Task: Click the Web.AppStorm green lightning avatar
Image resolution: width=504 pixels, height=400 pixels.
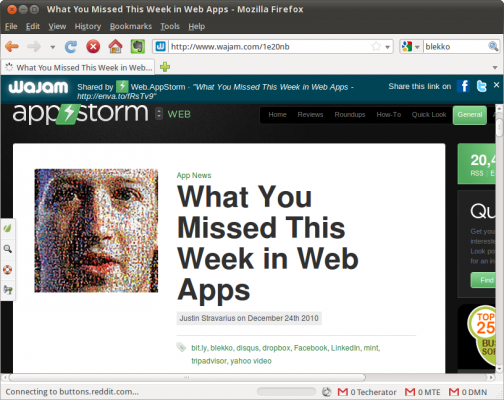Action: (x=122, y=87)
